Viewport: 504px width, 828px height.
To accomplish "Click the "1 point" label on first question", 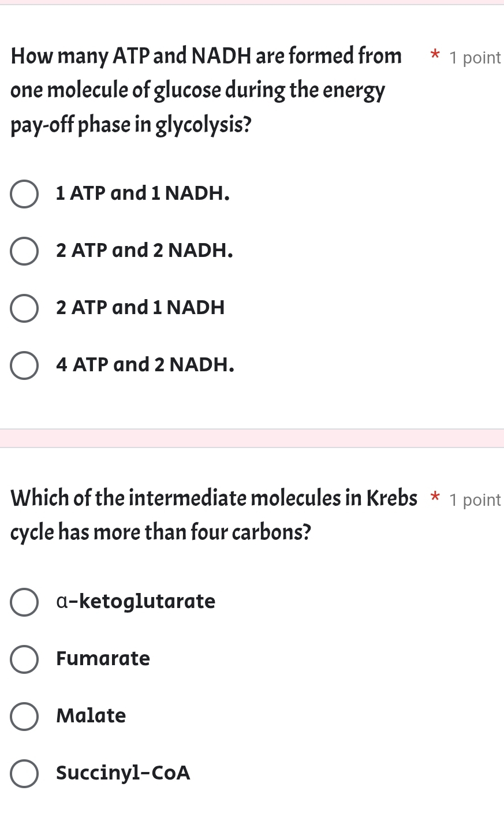I will pyautogui.click(x=475, y=57).
